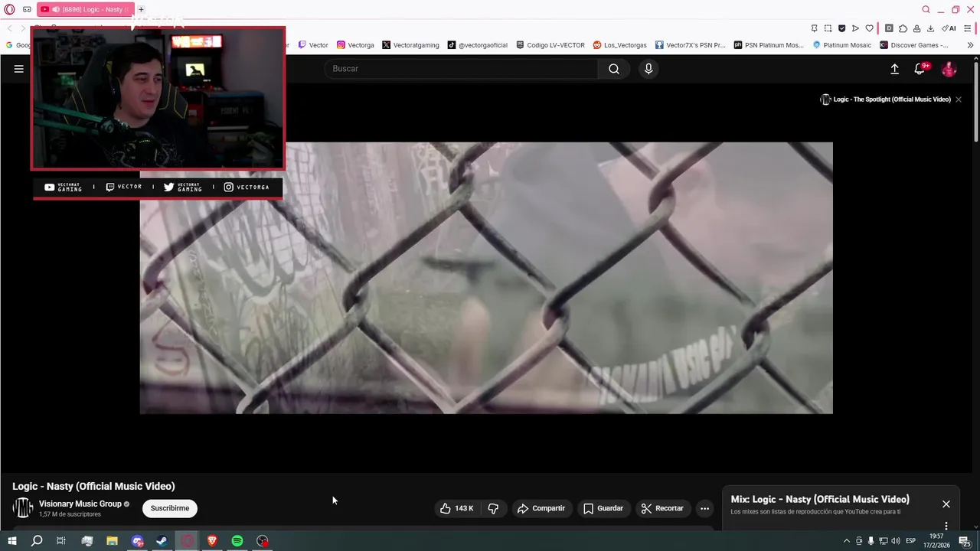This screenshot has width=980, height=551.
Task: Open the Vector7X's PSN Pr... bookmark
Action: point(690,45)
